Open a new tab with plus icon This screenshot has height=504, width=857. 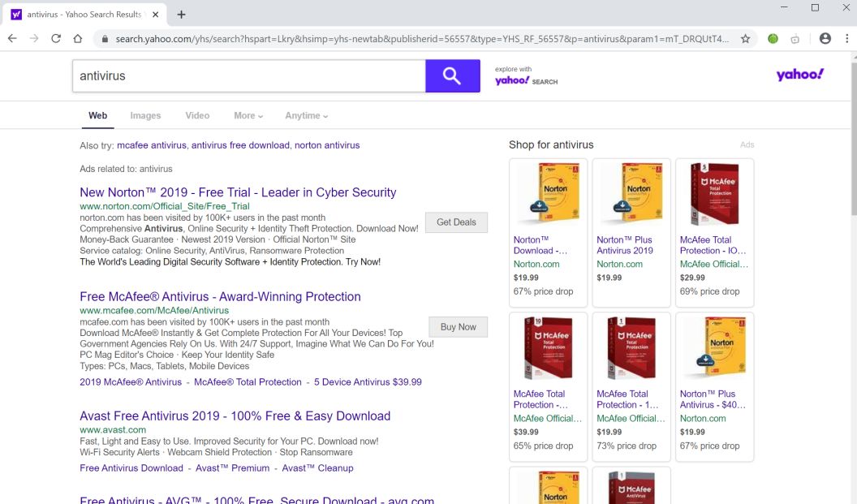coord(181,15)
